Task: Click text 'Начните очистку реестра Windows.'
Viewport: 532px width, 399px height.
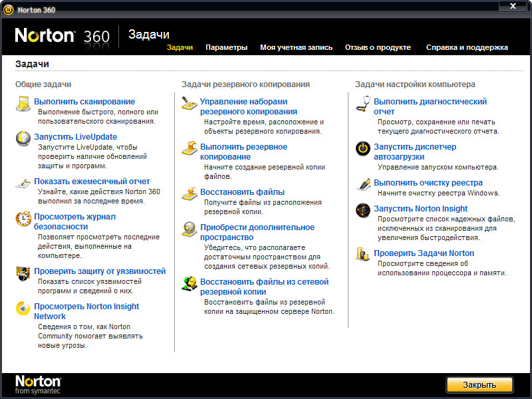Action: click(x=438, y=193)
